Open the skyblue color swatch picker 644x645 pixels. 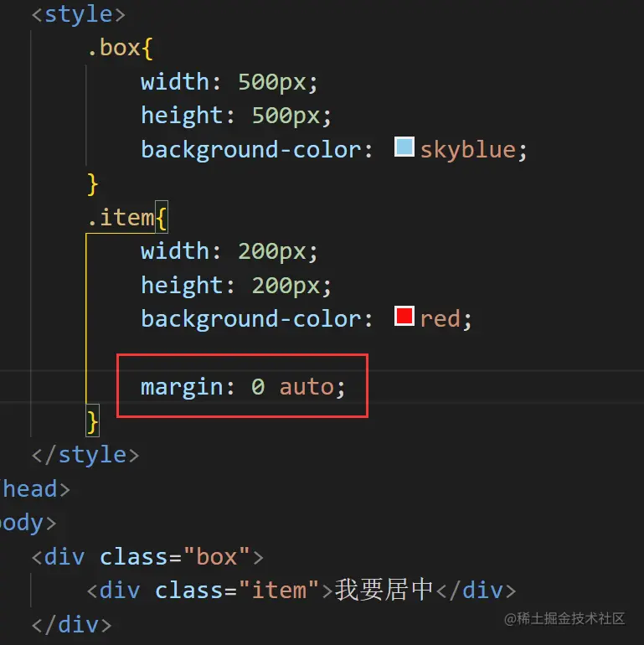point(404,147)
